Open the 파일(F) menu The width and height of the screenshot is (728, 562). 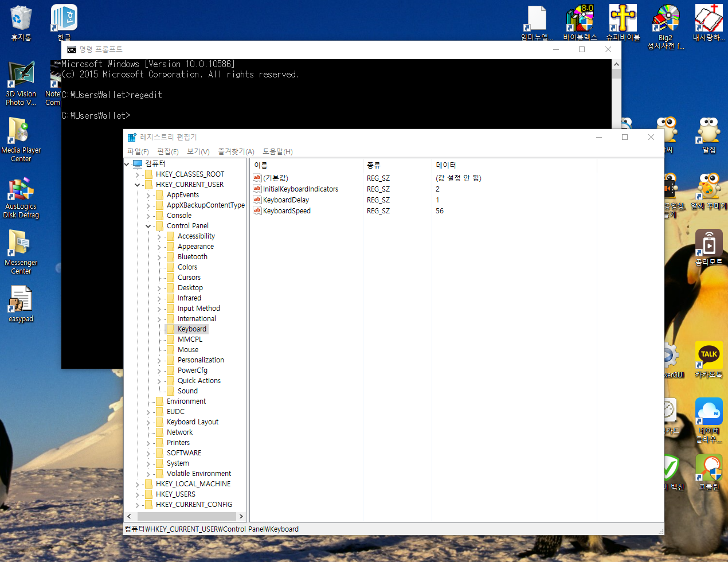click(138, 151)
